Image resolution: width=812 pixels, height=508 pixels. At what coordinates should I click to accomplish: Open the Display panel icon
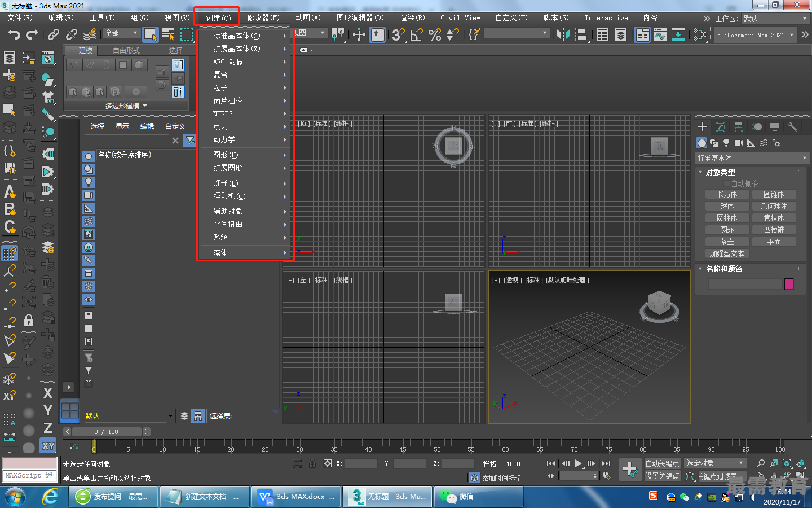tap(775, 126)
